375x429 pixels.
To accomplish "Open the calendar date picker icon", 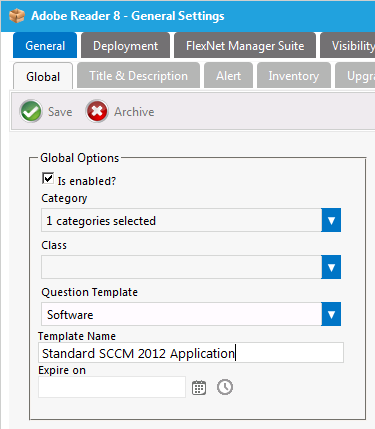I will (x=199, y=388).
